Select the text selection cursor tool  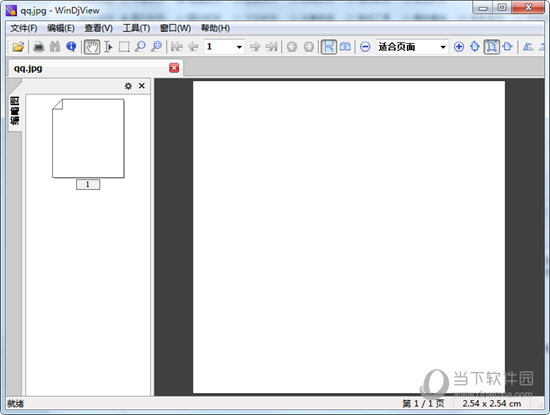tap(108, 47)
